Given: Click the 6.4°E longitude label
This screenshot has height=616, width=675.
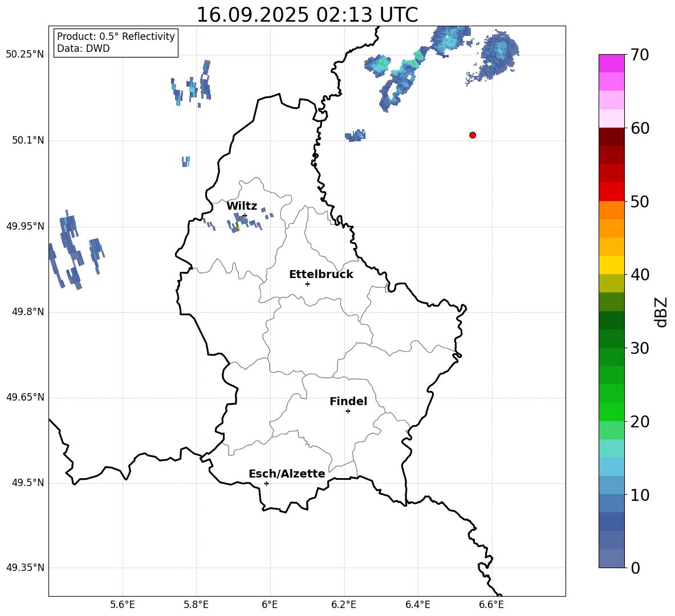Looking at the screenshot, I should point(417,605).
